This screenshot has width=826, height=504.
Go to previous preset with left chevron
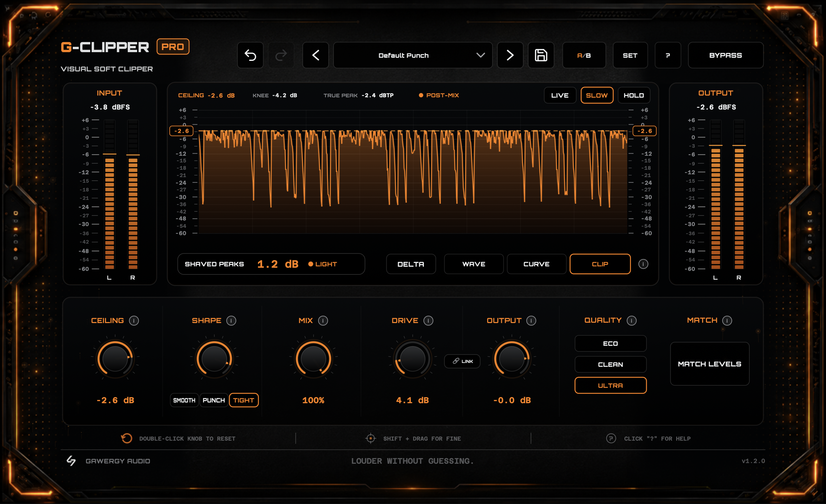[316, 55]
